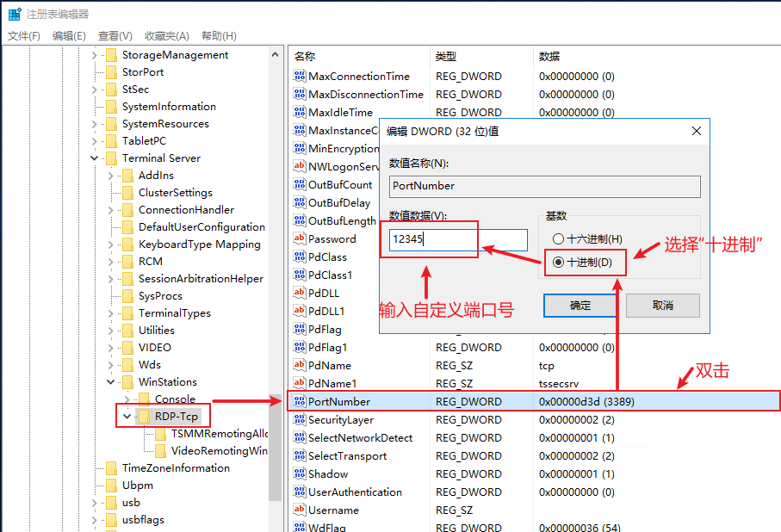Screen dimensions: 781x532
Task: Click the RDP-Tcp folder icon
Action: tap(144, 416)
